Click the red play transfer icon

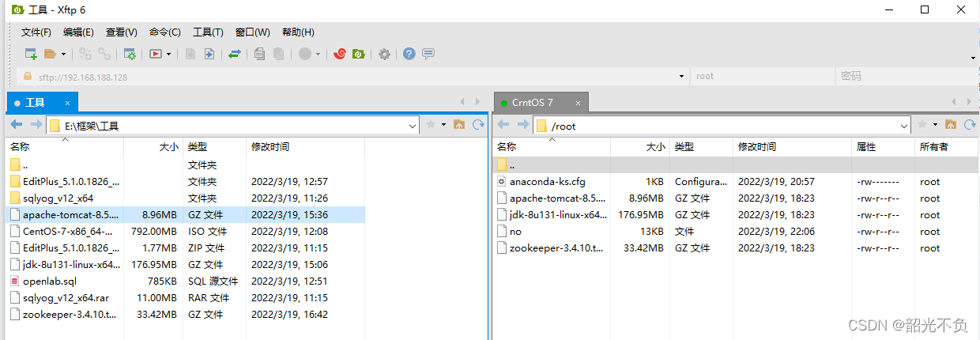click(x=156, y=54)
